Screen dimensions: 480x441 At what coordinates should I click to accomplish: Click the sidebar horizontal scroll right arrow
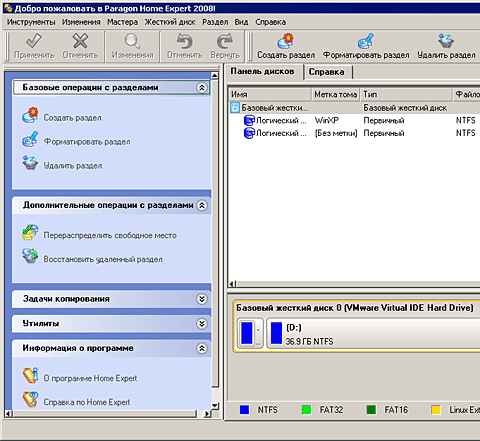pyautogui.click(x=207, y=414)
